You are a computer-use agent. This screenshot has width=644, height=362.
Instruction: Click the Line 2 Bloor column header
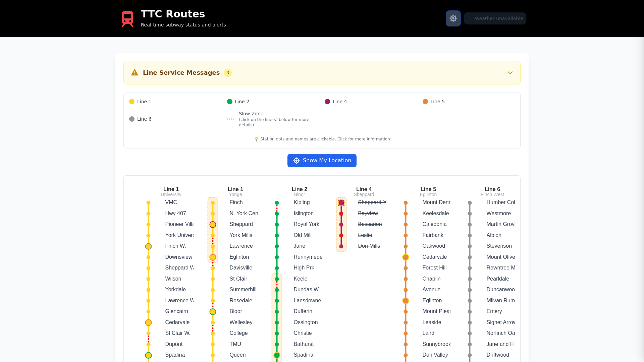click(300, 192)
